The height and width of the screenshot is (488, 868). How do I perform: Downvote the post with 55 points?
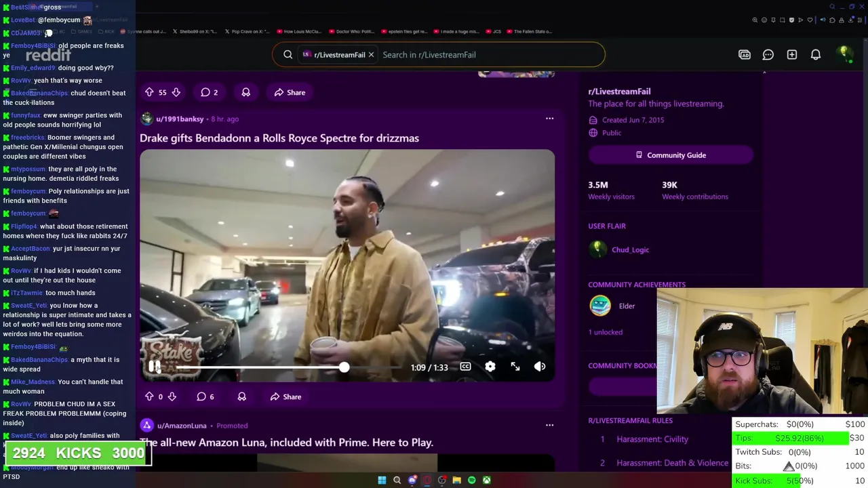(x=176, y=92)
